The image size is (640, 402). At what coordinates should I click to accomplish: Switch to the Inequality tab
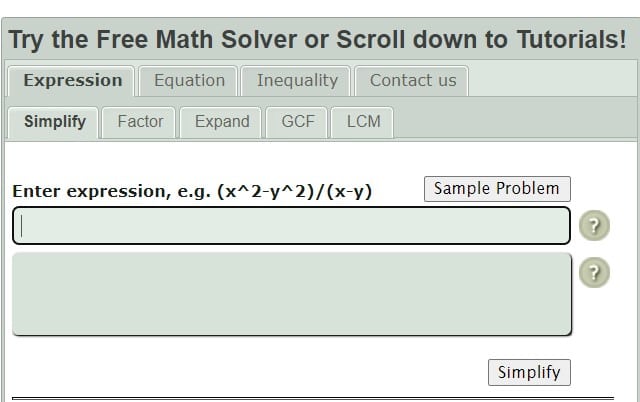[296, 81]
